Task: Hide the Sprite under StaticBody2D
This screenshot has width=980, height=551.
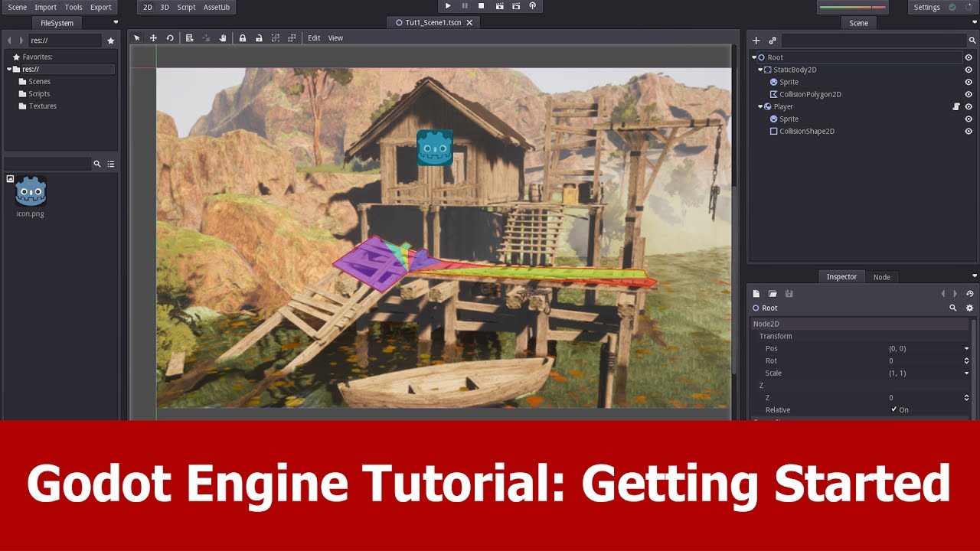Action: (969, 82)
